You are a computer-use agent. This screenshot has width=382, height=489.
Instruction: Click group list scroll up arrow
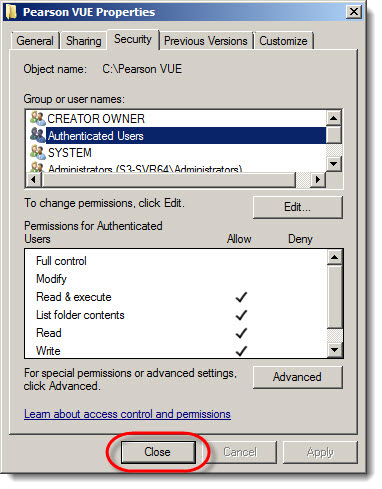334,118
